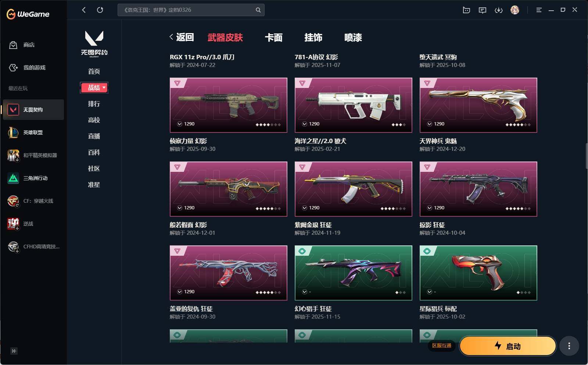Open the user avatar profile

(515, 10)
